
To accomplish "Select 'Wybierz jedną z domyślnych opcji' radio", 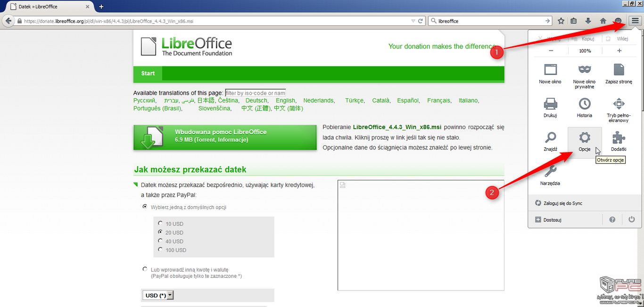I will (145, 207).
